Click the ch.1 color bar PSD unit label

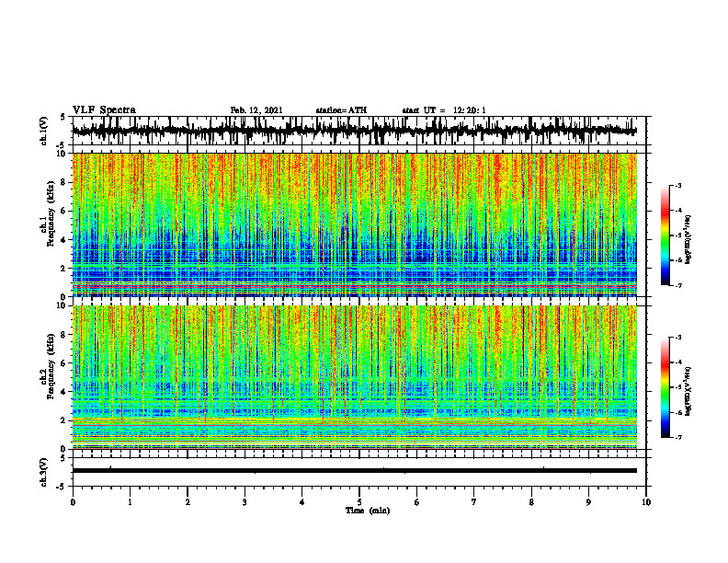pyautogui.click(x=688, y=240)
